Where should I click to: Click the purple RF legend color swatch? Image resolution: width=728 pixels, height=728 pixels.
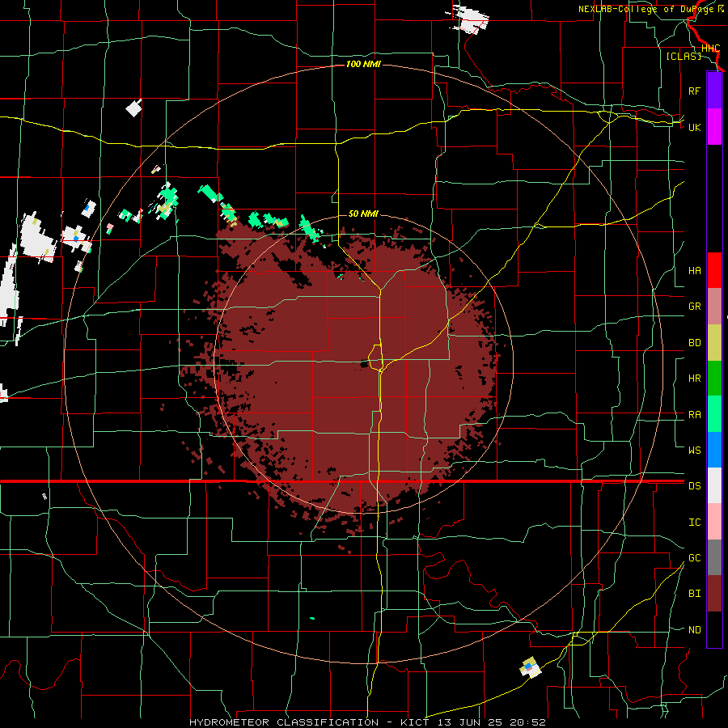pyautogui.click(x=714, y=91)
